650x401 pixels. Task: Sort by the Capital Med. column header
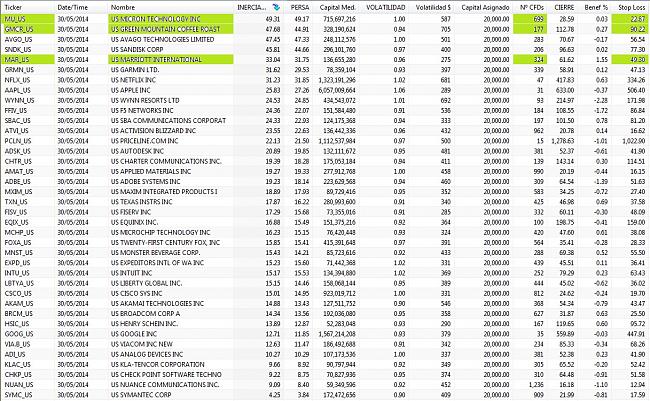337,7
